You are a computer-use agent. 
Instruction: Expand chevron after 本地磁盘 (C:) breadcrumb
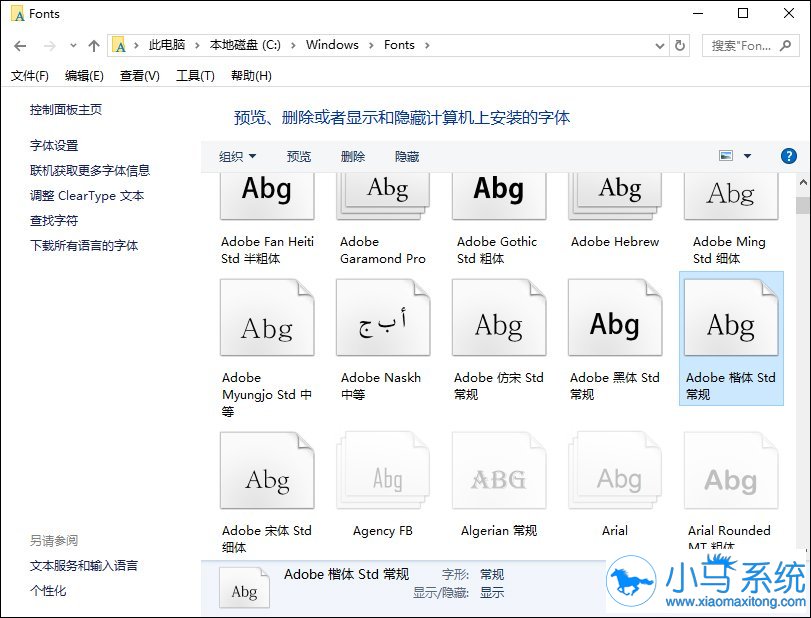pyautogui.click(x=293, y=46)
